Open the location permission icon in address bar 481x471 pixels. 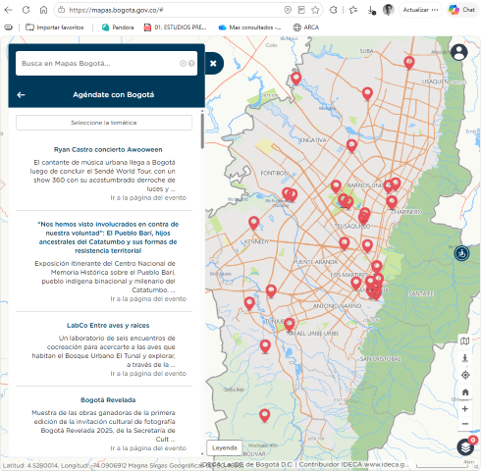tap(288, 10)
